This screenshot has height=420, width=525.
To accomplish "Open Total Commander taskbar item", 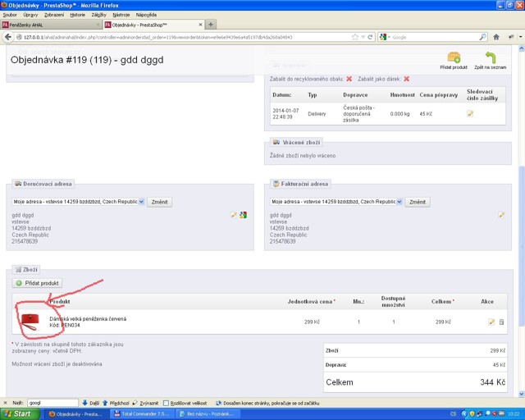I will [x=142, y=414].
